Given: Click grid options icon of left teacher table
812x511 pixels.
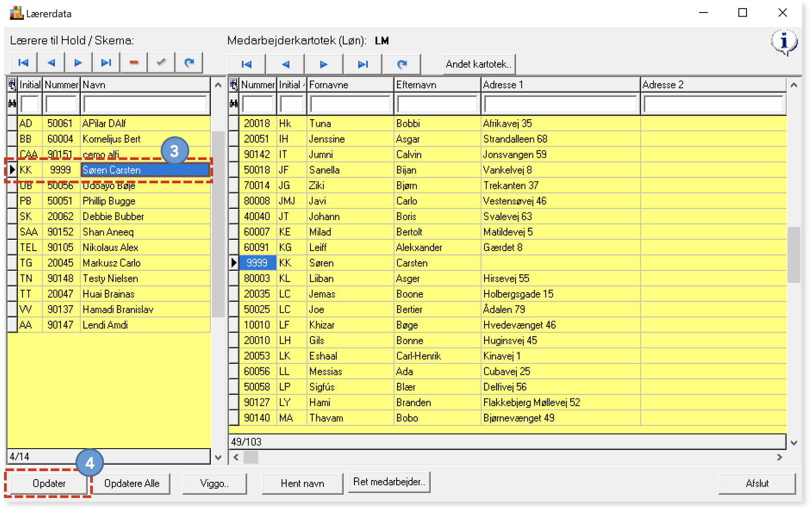Looking at the screenshot, I should pyautogui.click(x=13, y=84).
